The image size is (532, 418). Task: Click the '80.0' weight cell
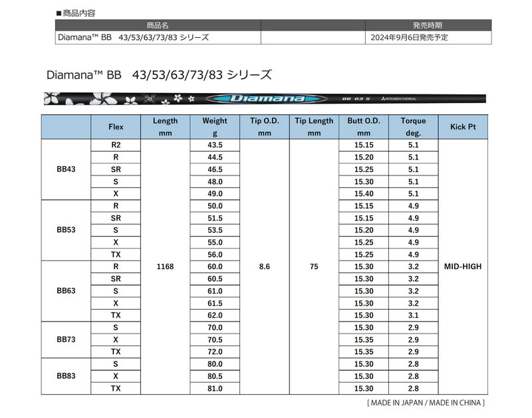[215, 364]
